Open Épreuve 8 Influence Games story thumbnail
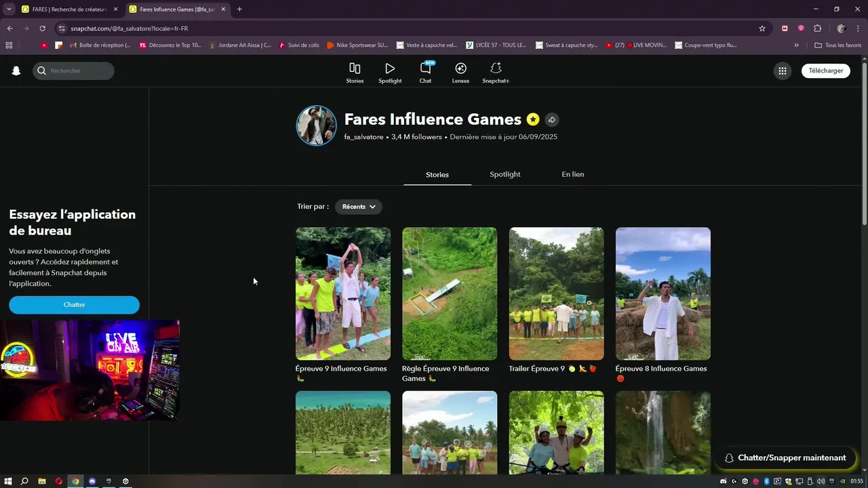 pos(663,293)
